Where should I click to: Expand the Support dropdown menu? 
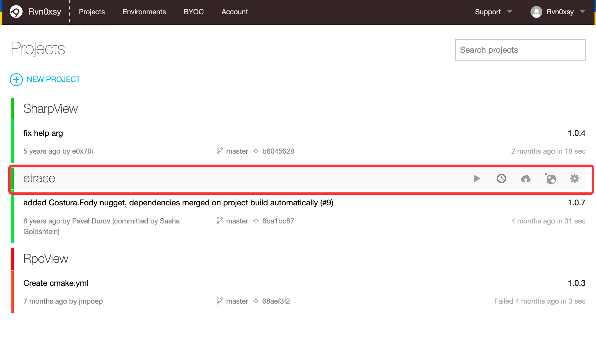pos(493,12)
